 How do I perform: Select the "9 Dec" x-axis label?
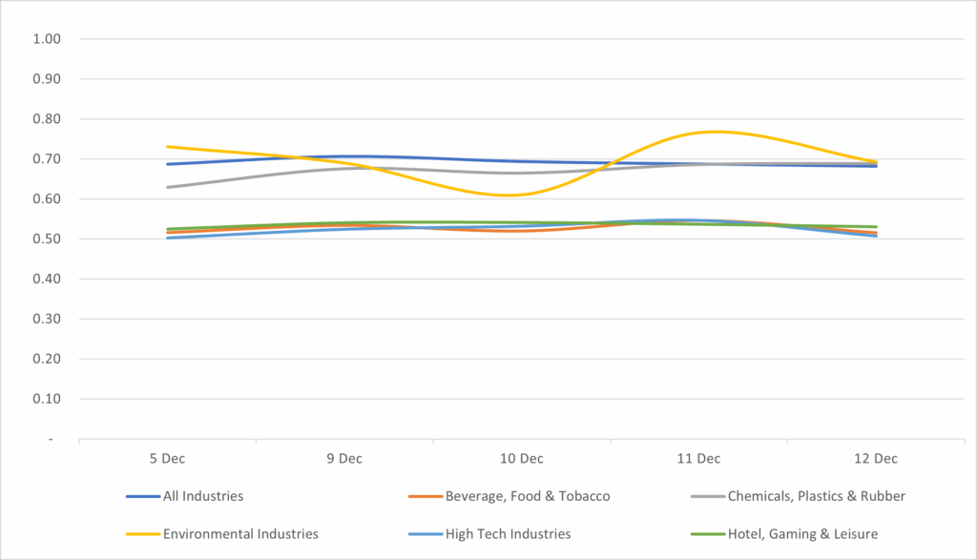click(x=344, y=459)
